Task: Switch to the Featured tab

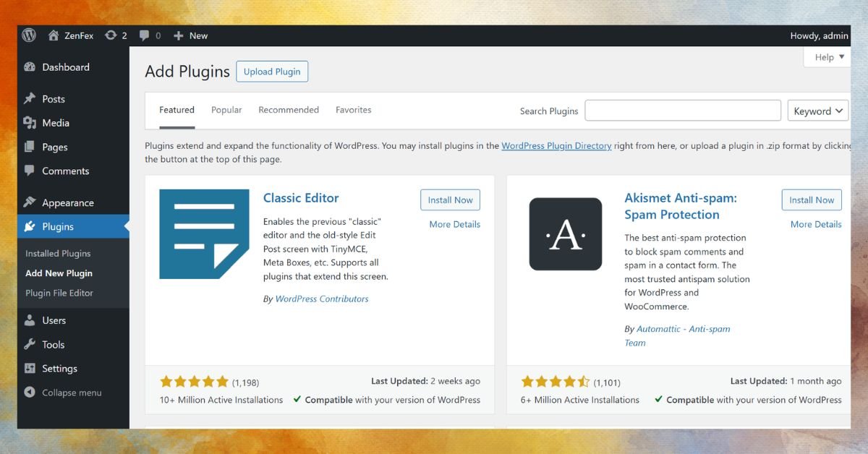Action: pyautogui.click(x=177, y=110)
